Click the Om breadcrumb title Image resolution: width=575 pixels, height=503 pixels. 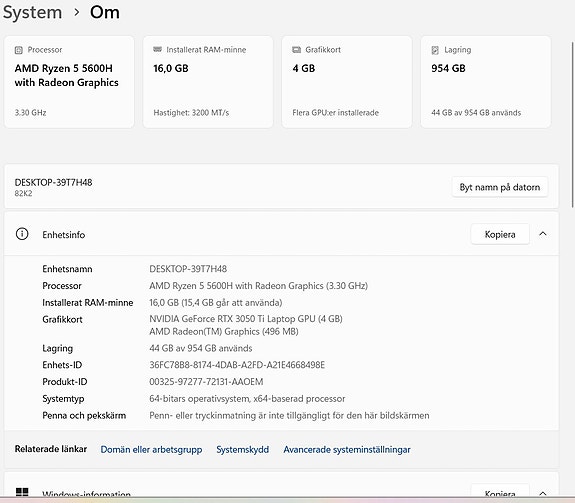(105, 12)
